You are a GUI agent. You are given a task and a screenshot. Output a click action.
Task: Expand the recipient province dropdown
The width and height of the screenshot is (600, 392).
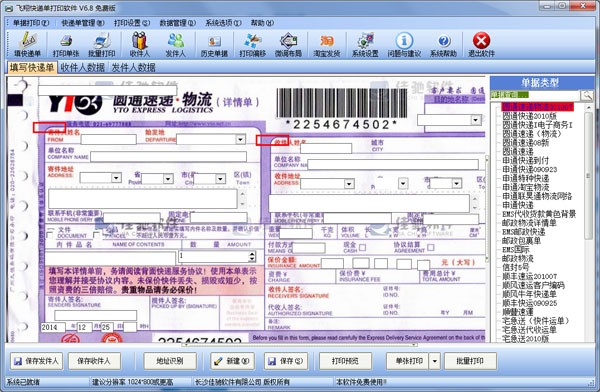coord(403,183)
